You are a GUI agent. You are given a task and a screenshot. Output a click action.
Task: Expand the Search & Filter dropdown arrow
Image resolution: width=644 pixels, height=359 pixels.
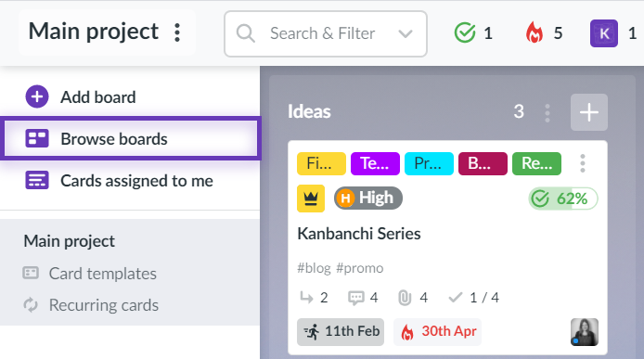click(x=406, y=33)
